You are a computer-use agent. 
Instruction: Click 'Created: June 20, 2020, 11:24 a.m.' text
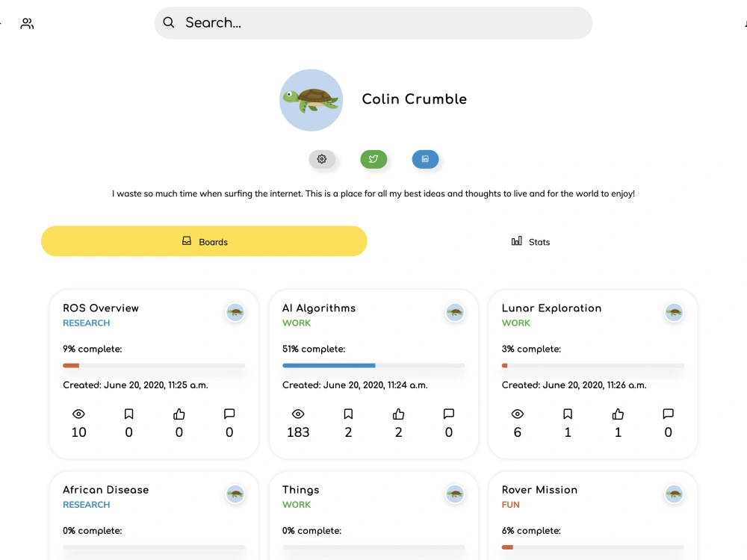[x=355, y=385]
